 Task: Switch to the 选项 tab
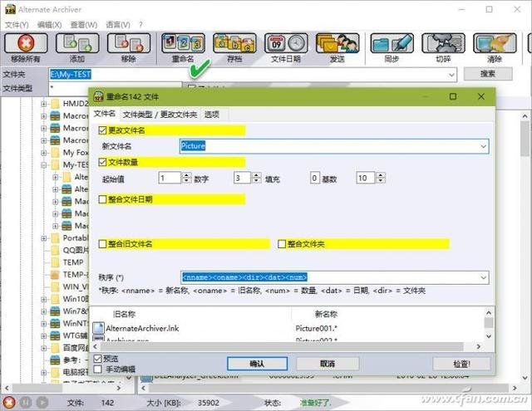[212, 115]
